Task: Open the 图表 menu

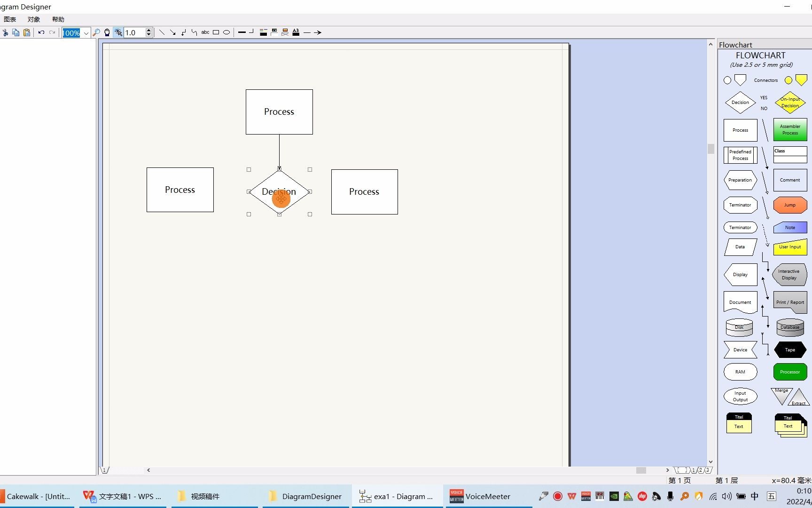Action: coord(10,19)
